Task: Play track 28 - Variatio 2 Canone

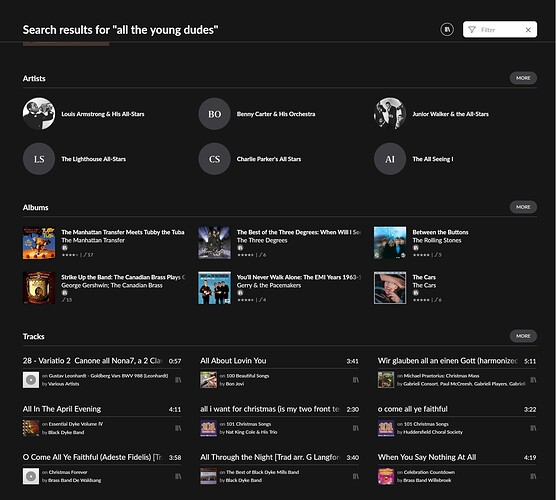Action: [92, 361]
